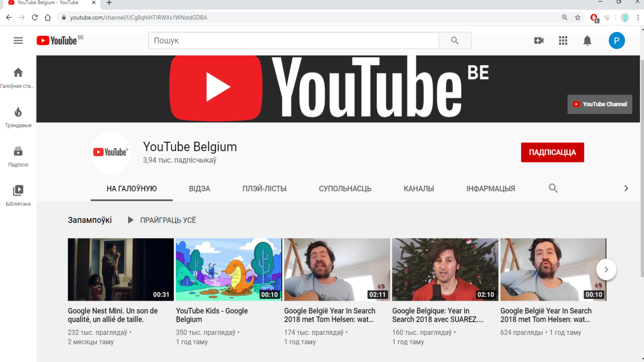Viewport: 644px width, 362px height.
Task: Open Google Nest Mini video thumbnail
Action: [121, 269]
